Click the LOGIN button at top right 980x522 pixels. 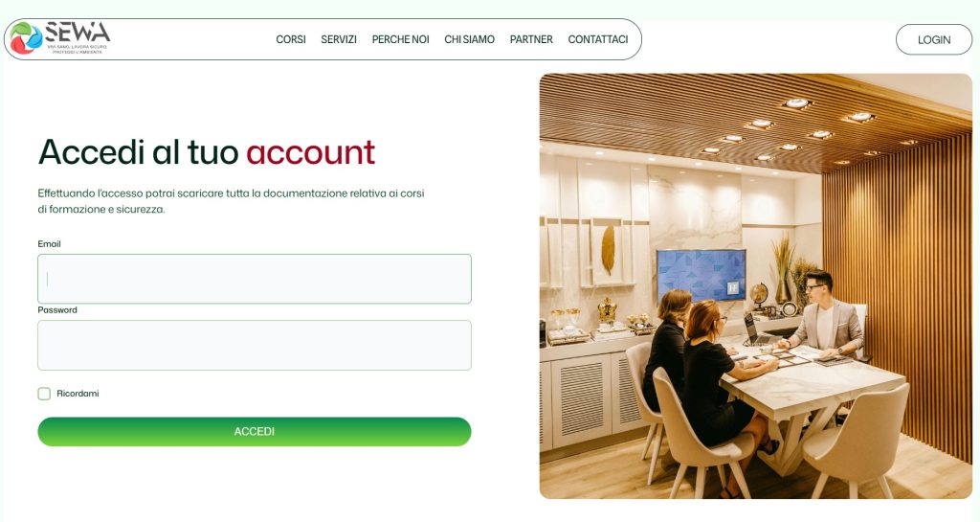point(934,39)
